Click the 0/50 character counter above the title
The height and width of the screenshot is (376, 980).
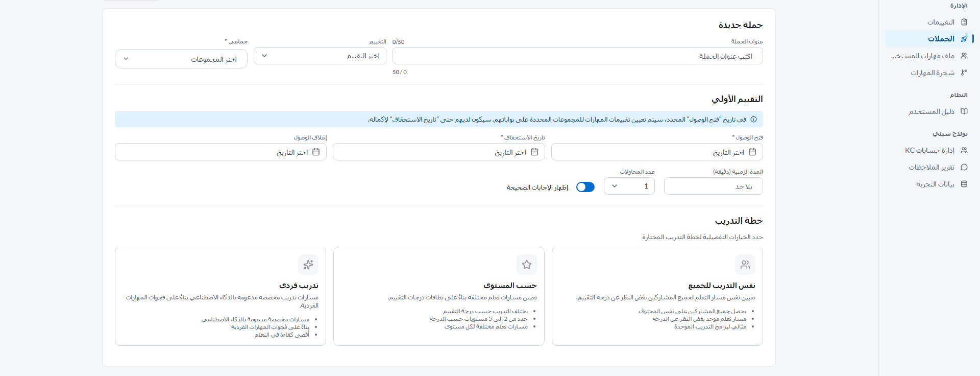[399, 42]
